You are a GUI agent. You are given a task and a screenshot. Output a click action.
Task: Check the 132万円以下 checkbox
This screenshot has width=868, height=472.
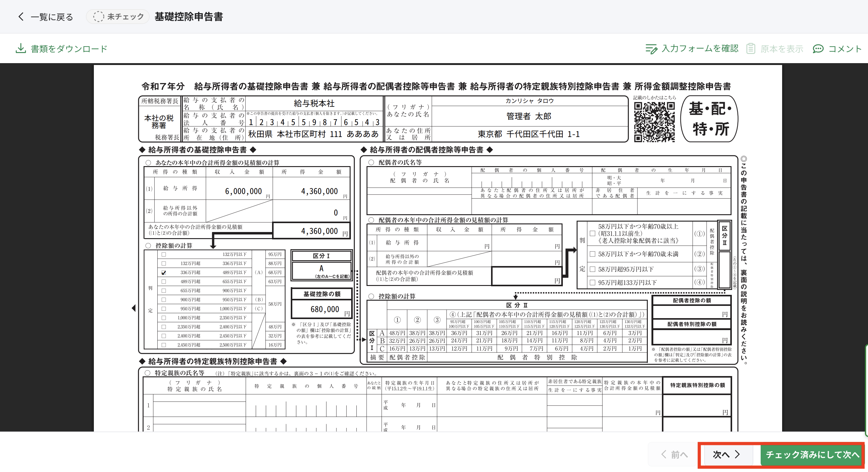tap(164, 254)
